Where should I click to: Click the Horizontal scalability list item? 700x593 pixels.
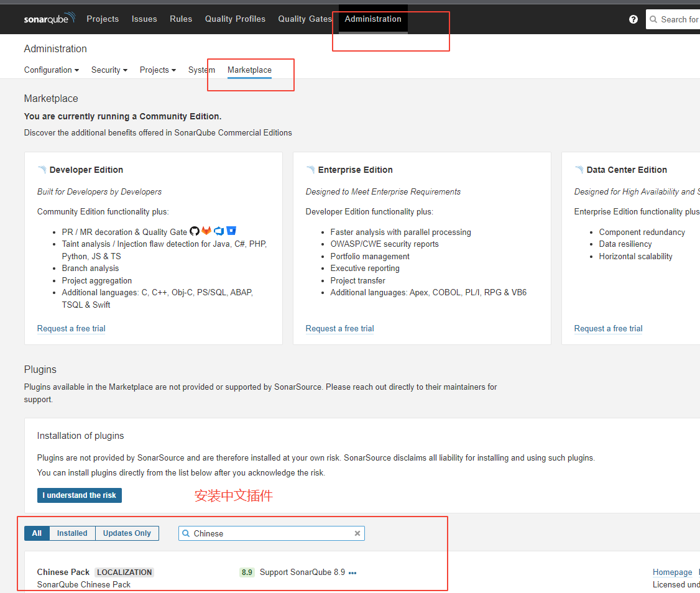pos(636,256)
